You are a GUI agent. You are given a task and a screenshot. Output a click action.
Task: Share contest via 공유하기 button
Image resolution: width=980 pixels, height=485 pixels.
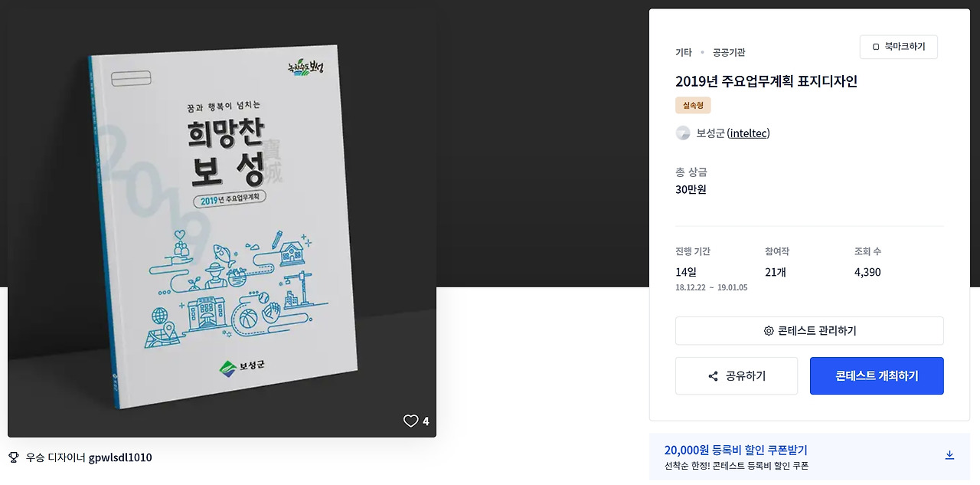[x=737, y=376]
